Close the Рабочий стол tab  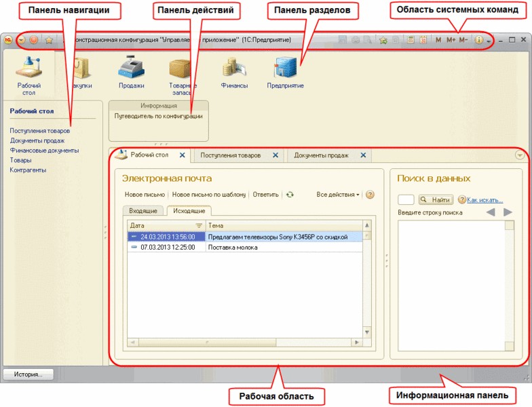(x=182, y=155)
